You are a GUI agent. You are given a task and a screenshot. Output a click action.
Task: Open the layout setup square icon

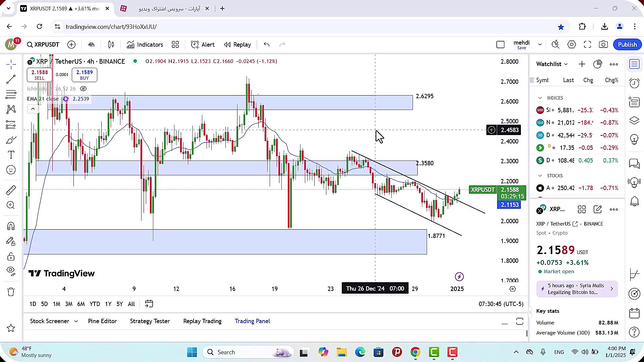[x=500, y=45]
